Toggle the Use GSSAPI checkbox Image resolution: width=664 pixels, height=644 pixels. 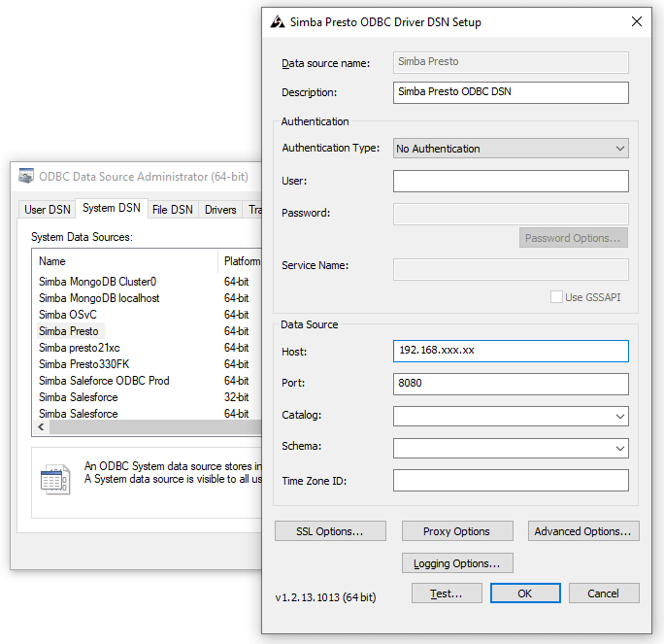556,297
